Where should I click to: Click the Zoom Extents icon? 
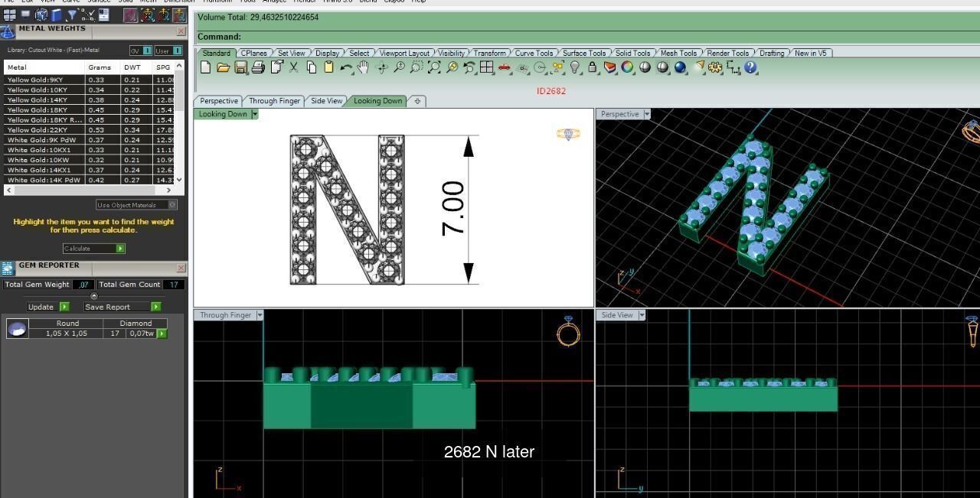click(434, 67)
